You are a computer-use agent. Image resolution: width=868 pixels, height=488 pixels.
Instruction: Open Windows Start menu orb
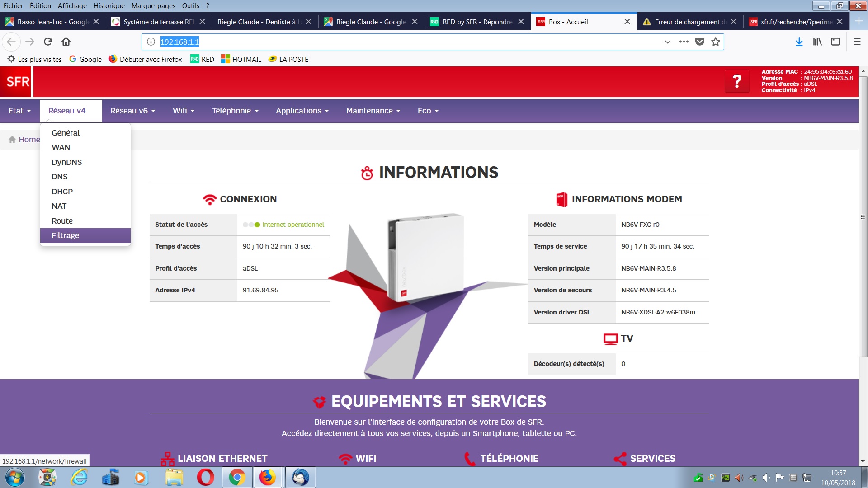click(x=14, y=477)
